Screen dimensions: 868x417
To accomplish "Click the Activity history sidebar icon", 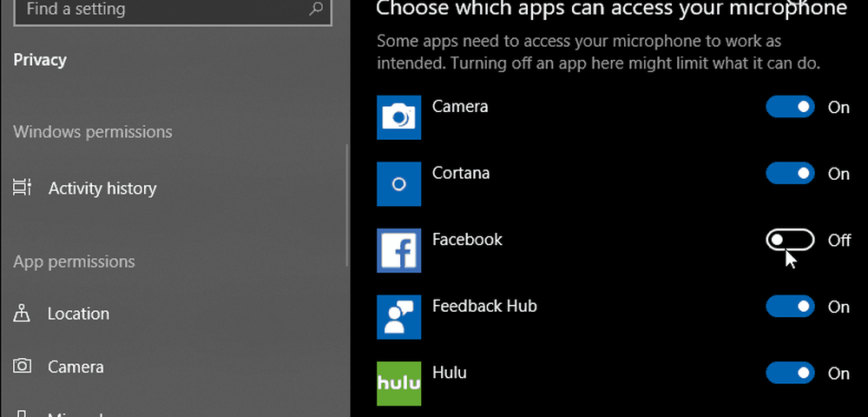I will point(23,189).
